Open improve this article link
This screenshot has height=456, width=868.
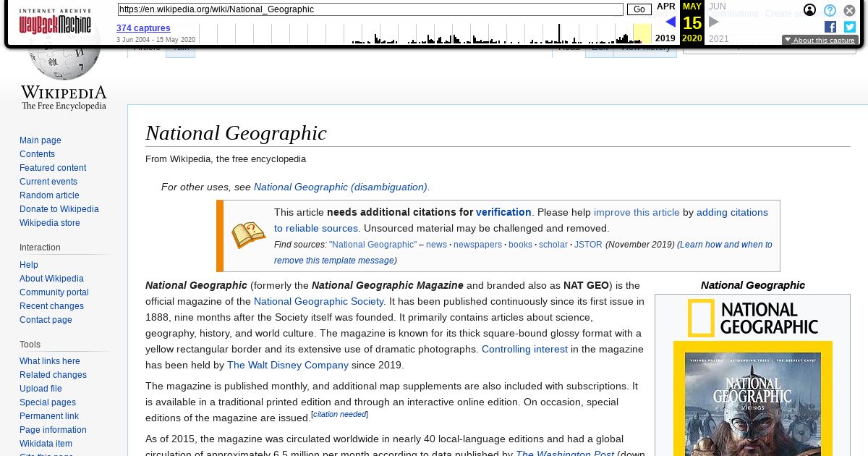(637, 212)
